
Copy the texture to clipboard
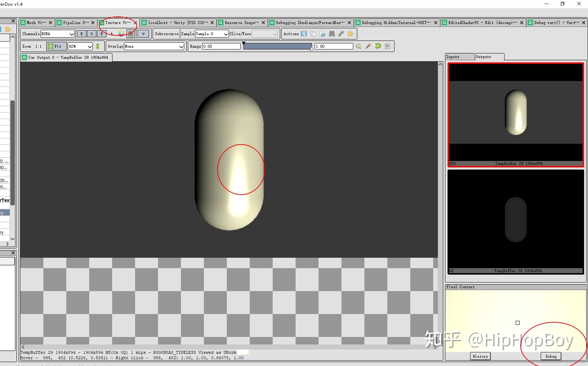(313, 34)
